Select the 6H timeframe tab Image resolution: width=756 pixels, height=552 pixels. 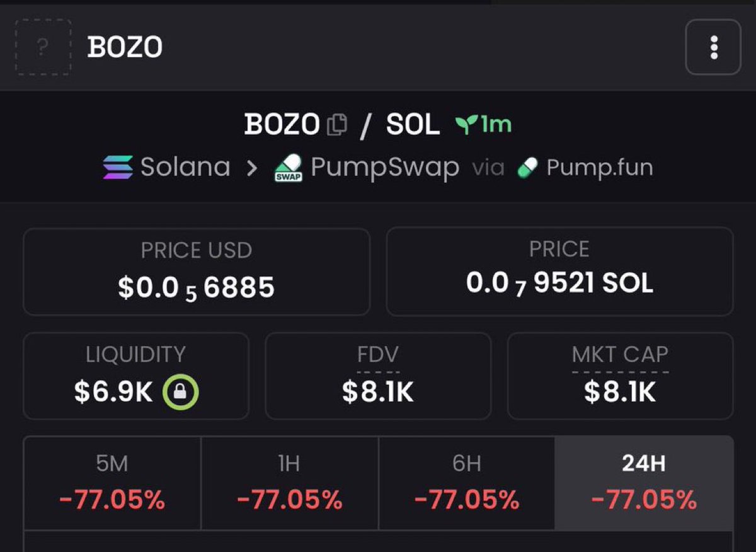point(467,483)
